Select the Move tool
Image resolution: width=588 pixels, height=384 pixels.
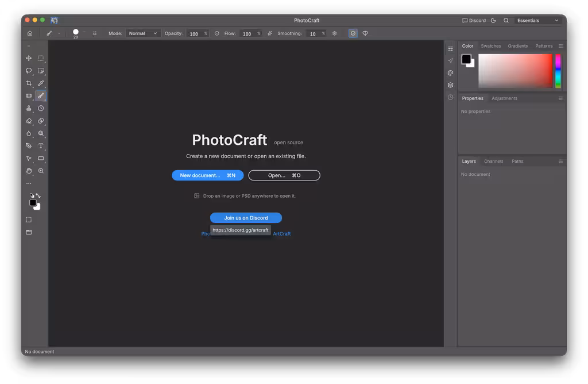point(29,58)
